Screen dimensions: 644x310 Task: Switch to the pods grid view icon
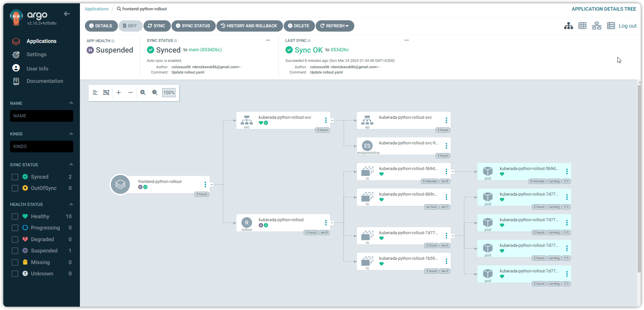[x=582, y=26]
